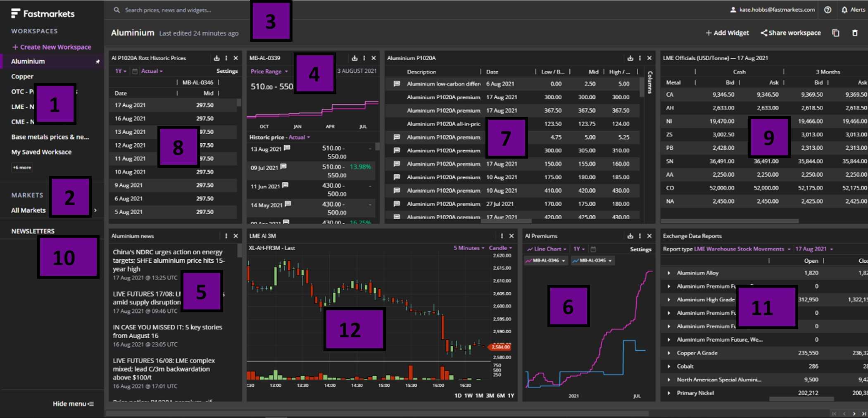The width and height of the screenshot is (868, 418).
Task: Open the Price Range dropdown in MB-AL-0339
Action: coord(269,71)
